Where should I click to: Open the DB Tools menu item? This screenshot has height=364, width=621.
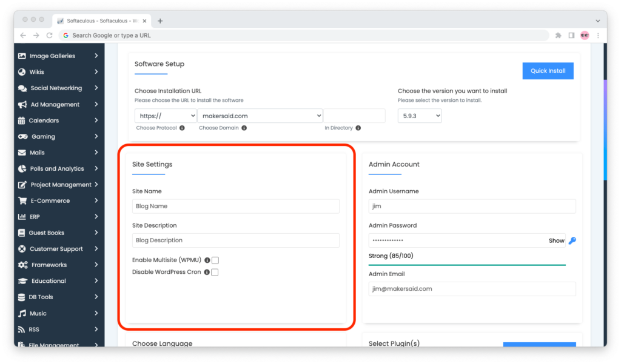(59, 297)
